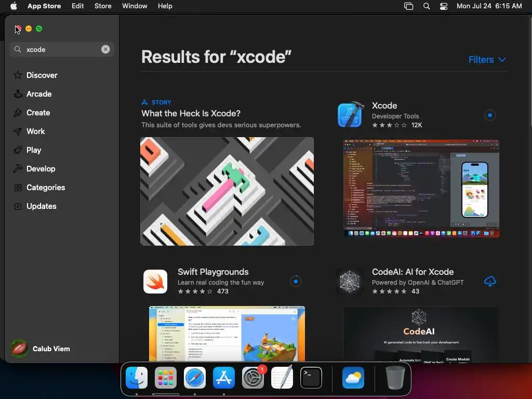Open the Trash in the Dock
This screenshot has height=399, width=532.
395,378
